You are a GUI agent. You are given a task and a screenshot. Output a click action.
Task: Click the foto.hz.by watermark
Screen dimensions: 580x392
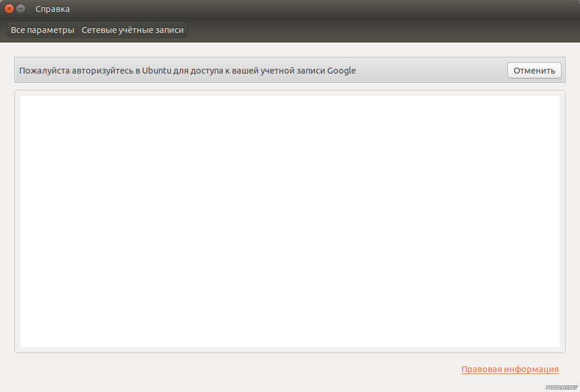pos(561,387)
